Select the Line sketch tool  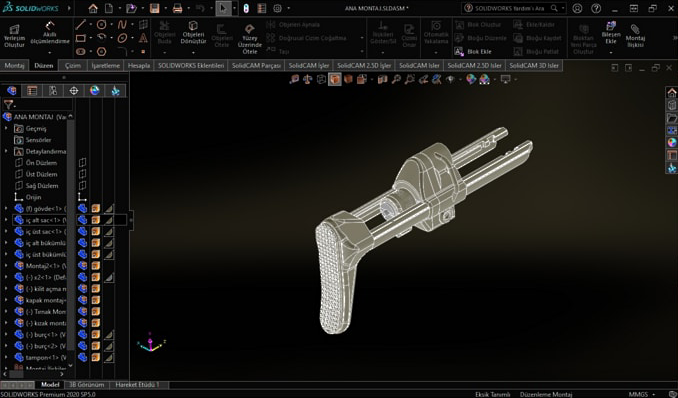(80, 25)
